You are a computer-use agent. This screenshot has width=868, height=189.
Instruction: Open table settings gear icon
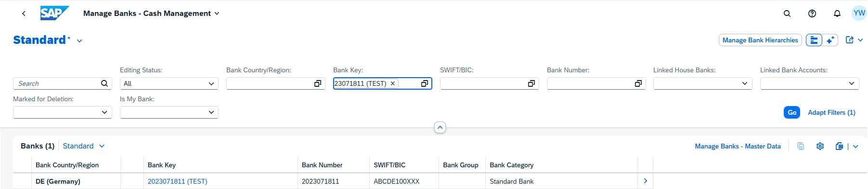click(820, 146)
